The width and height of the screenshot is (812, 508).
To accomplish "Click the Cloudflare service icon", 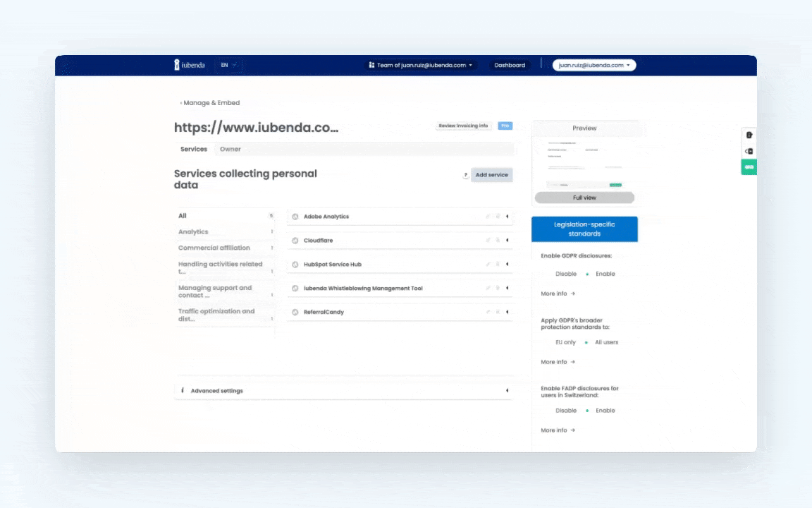I will (295, 241).
